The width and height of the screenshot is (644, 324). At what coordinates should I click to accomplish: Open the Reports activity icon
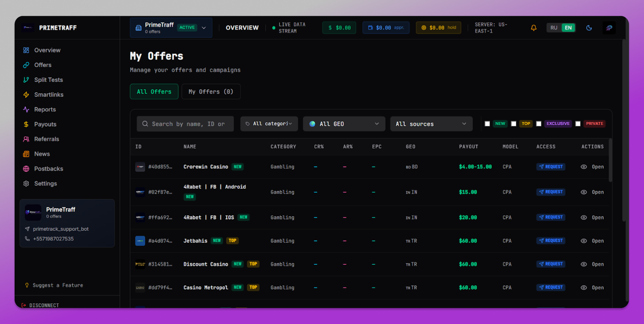(x=26, y=109)
